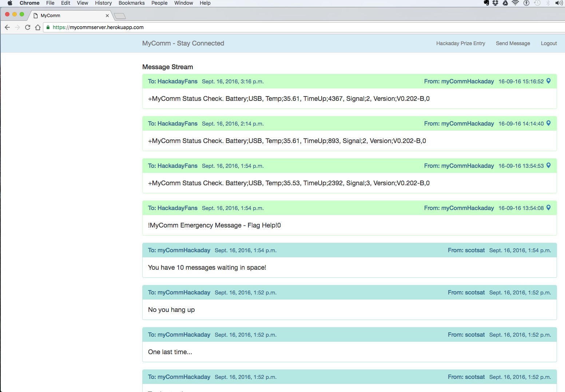
Task: Click the 'No you hang up' message
Action: pos(171,310)
